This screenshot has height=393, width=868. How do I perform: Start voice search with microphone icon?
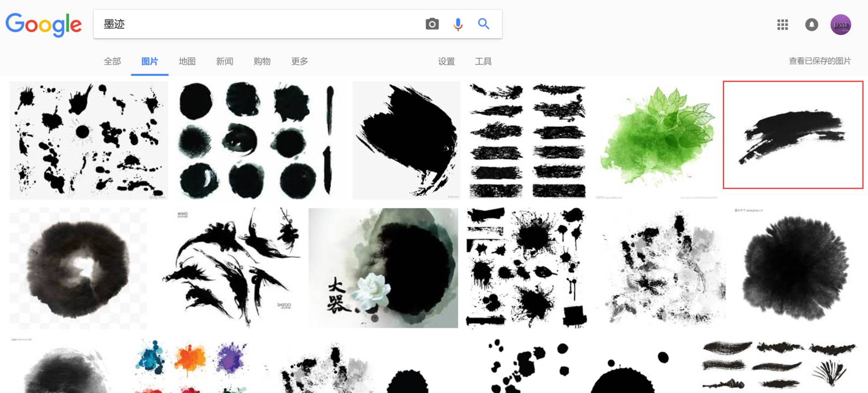pos(458,24)
